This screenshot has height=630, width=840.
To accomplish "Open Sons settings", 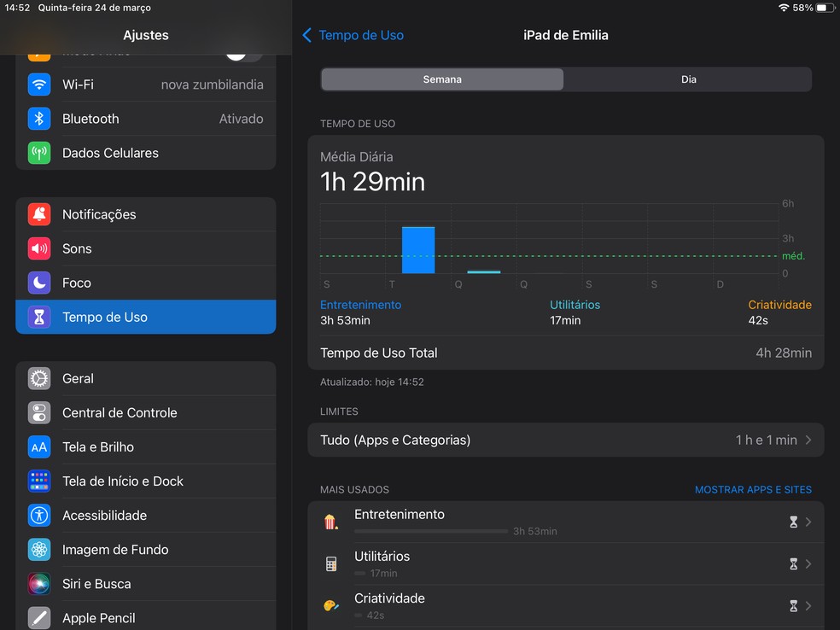I will 146,248.
